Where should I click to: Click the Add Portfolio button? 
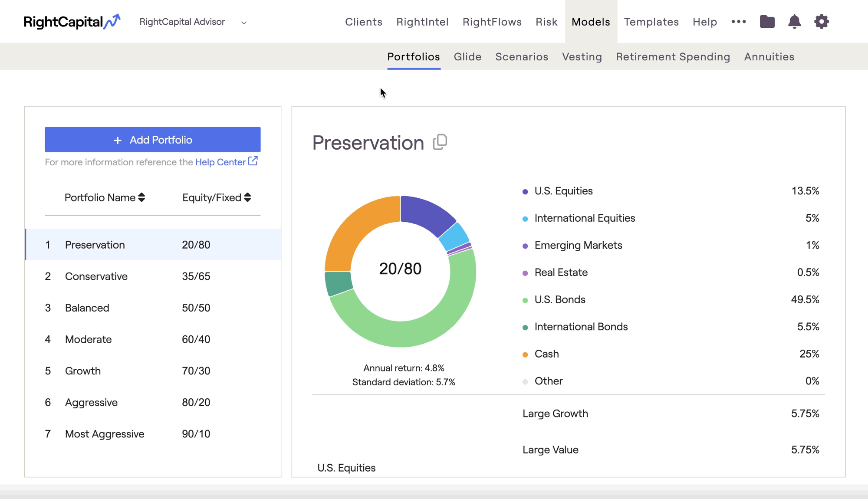(x=153, y=140)
